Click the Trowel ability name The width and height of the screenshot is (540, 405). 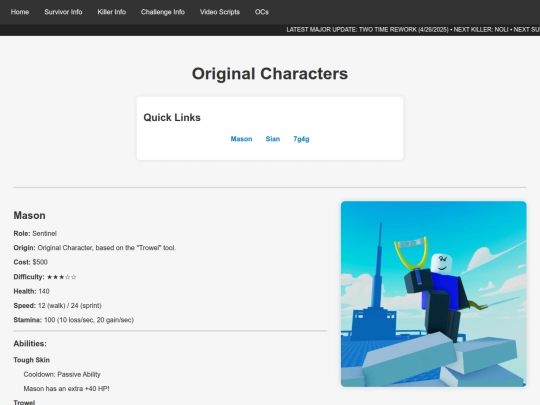point(24,402)
